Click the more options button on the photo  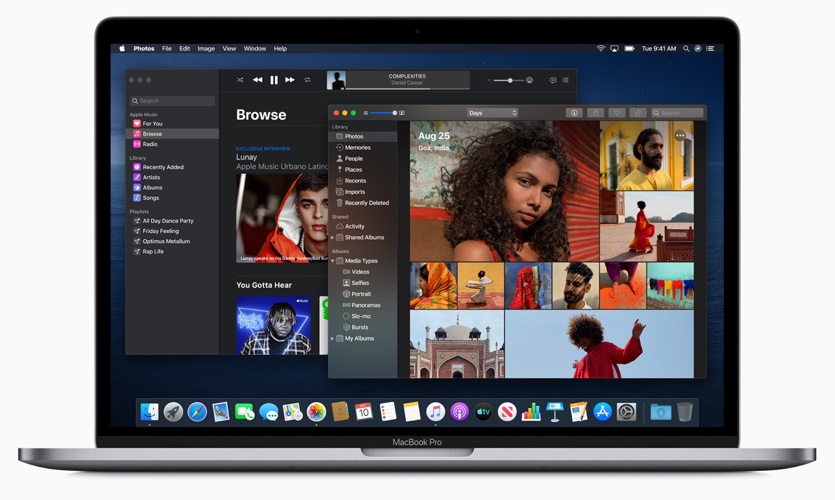[x=680, y=135]
